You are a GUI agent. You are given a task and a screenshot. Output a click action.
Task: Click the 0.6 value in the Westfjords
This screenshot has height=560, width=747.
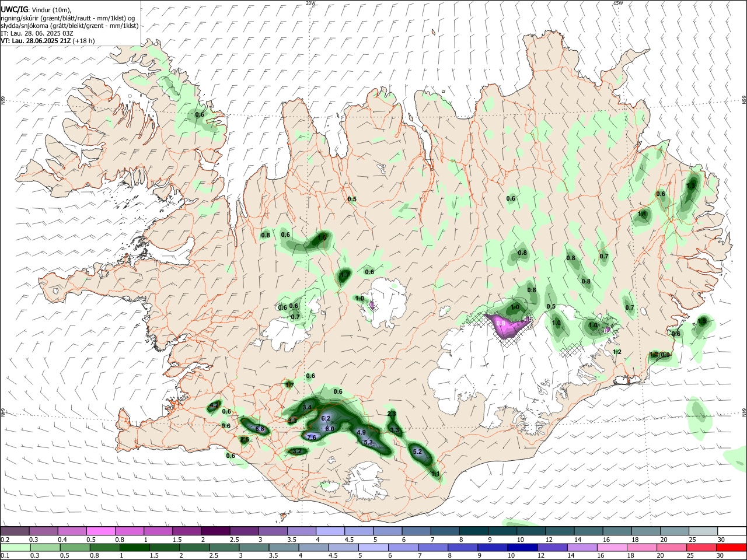tap(200, 114)
